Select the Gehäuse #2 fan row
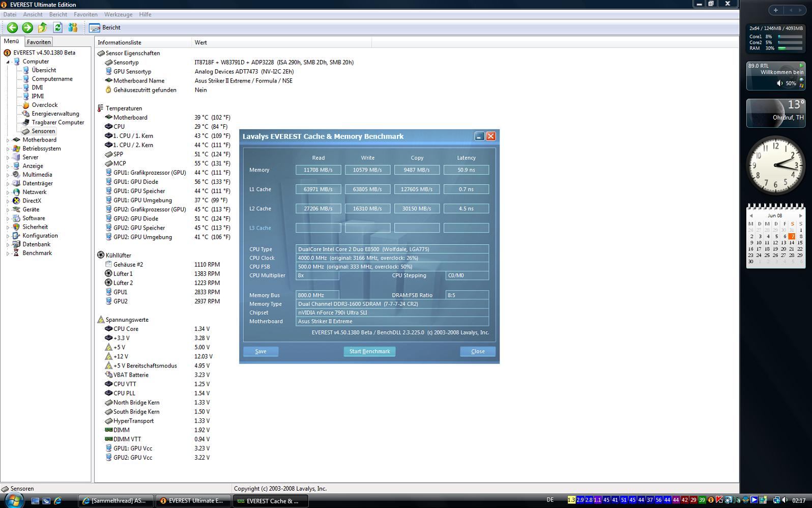812x508 pixels. click(163, 265)
